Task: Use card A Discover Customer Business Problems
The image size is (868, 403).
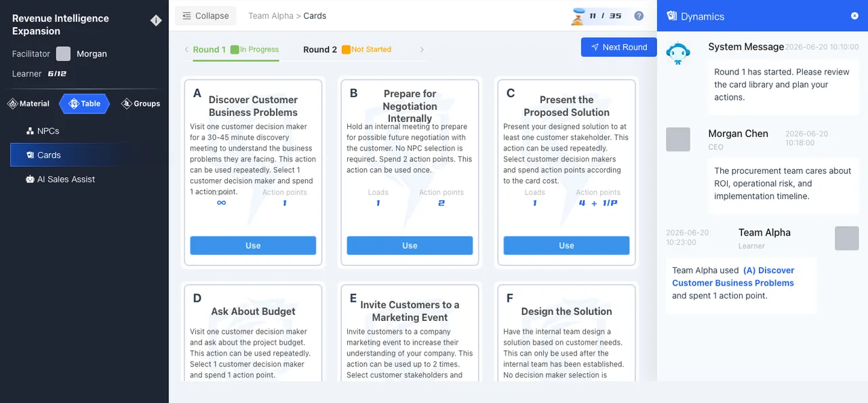Action: tap(253, 246)
